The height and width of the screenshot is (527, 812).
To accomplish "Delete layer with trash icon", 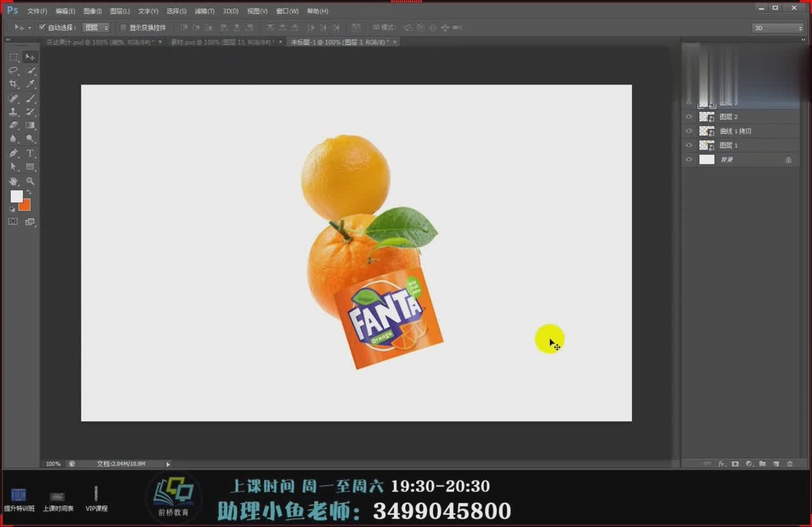I will (790, 464).
